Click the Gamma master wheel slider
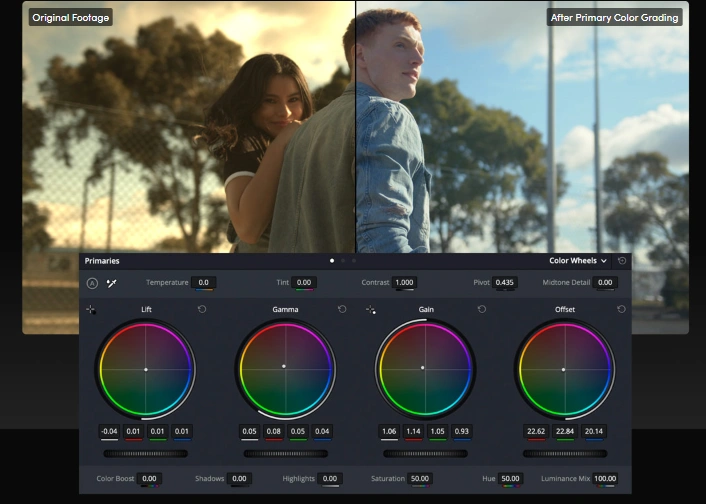The image size is (706, 504). 286,454
